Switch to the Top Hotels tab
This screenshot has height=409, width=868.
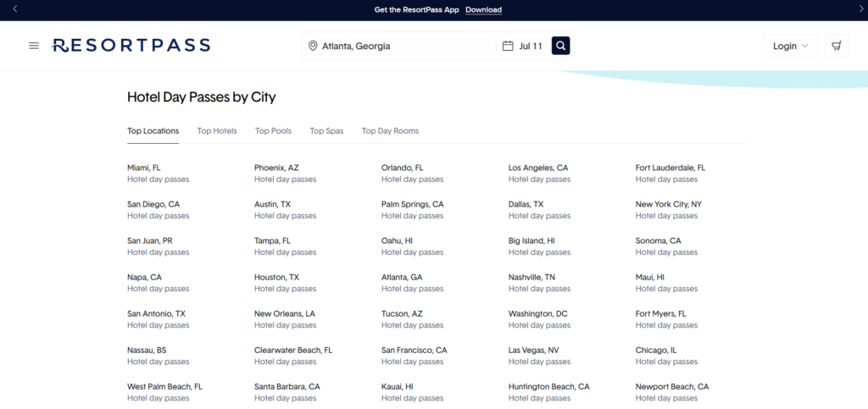tap(217, 131)
